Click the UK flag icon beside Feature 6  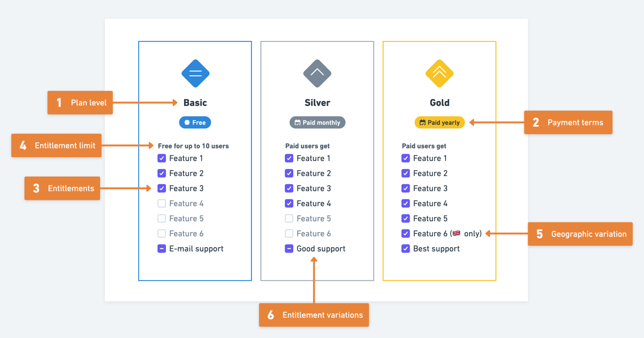click(456, 233)
